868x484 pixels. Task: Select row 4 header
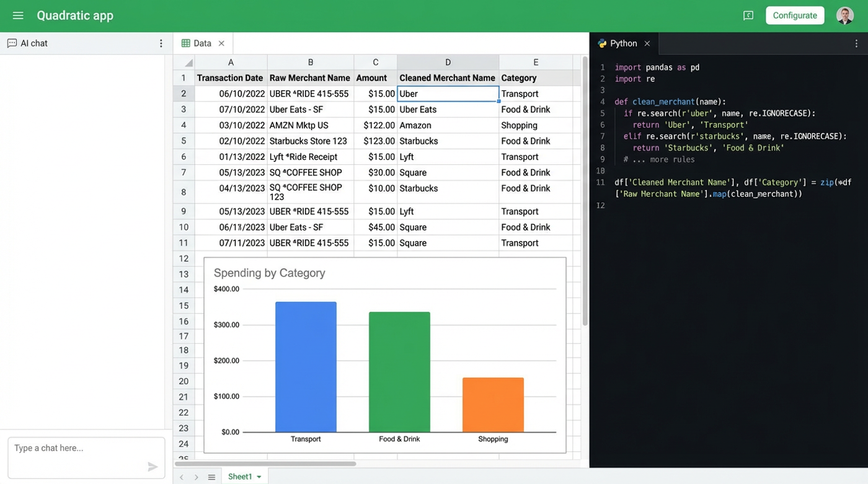pos(184,125)
